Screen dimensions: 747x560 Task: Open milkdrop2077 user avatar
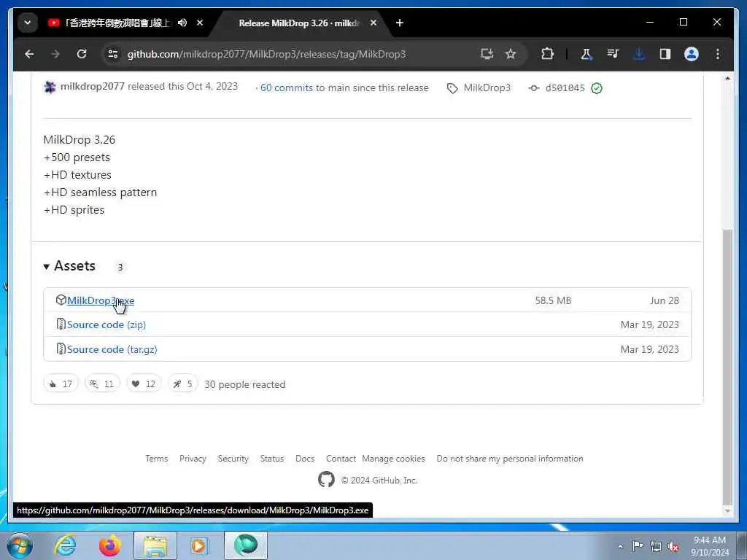[50, 87]
